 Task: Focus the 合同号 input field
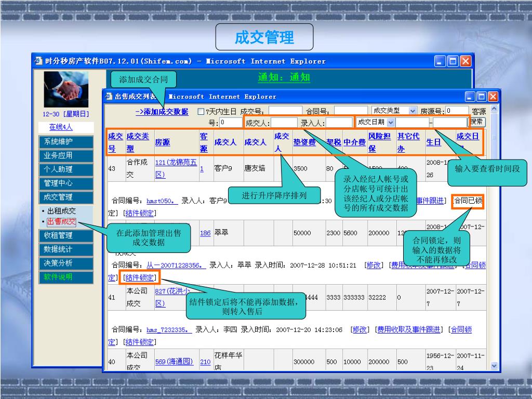tap(351, 111)
